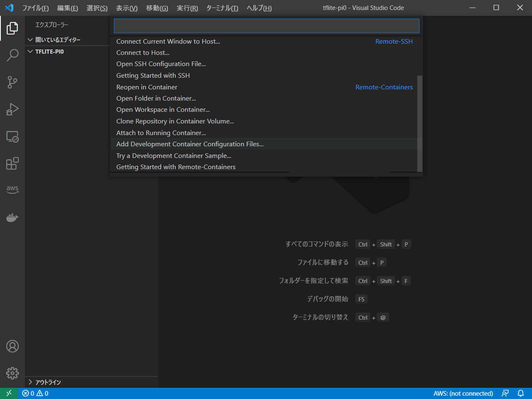Open the ターミナル menu
Screen dimensions: 532x399
[x=222, y=8]
